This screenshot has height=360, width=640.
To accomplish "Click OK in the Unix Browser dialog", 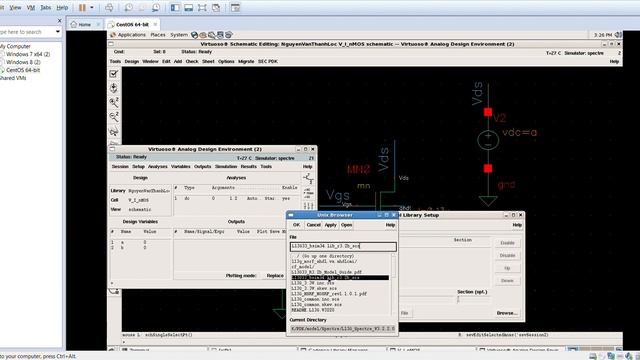I will (296, 225).
